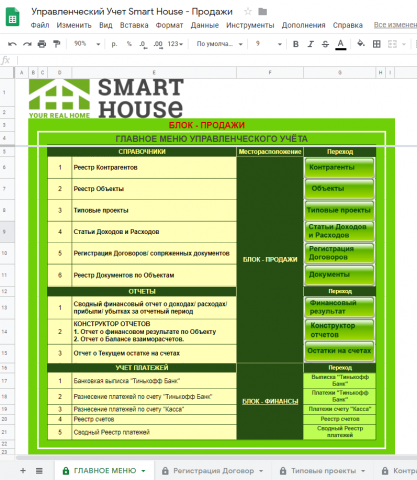
Task: Click the Типовые проекты green button
Action: [339, 210]
